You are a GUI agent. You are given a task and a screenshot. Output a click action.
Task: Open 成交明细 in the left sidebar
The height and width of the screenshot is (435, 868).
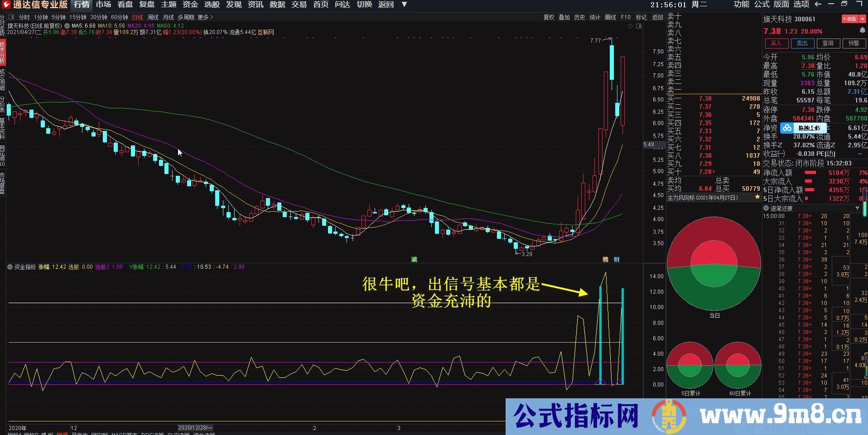(2, 80)
